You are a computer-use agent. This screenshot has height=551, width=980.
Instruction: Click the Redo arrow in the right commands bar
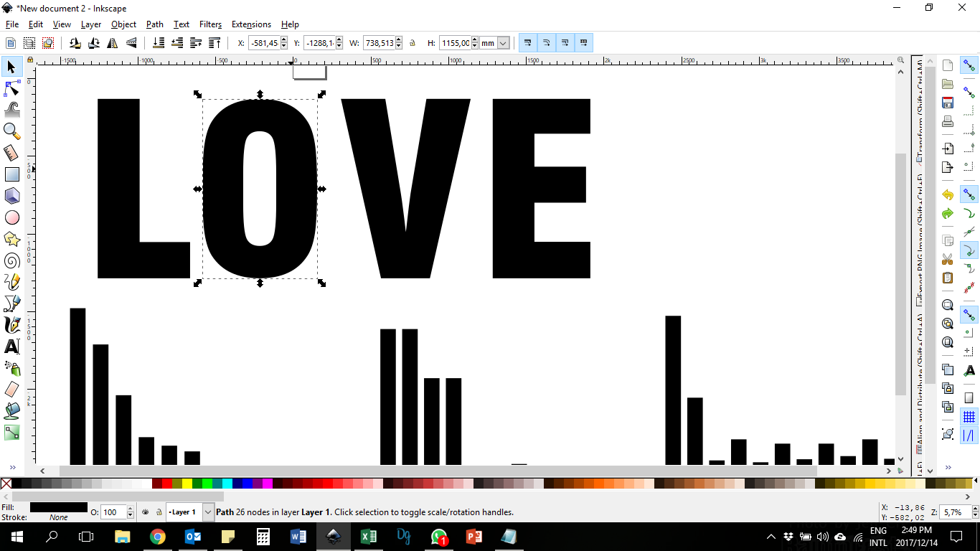coord(947,215)
